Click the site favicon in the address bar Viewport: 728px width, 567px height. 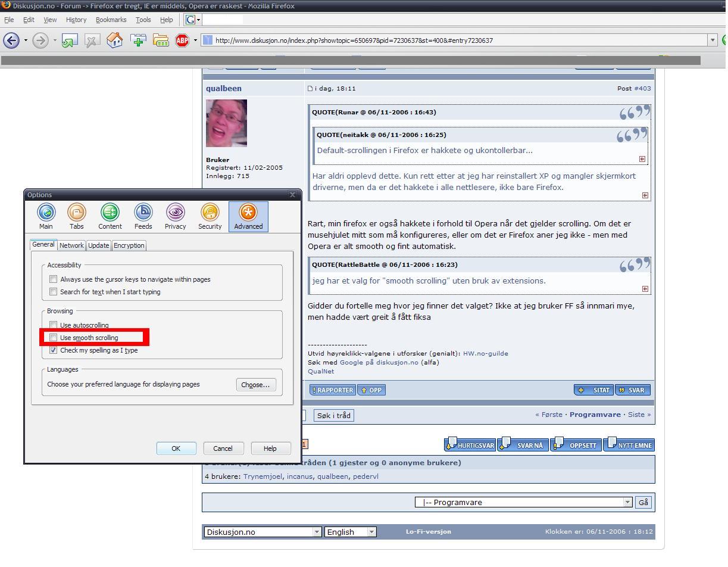(x=208, y=40)
